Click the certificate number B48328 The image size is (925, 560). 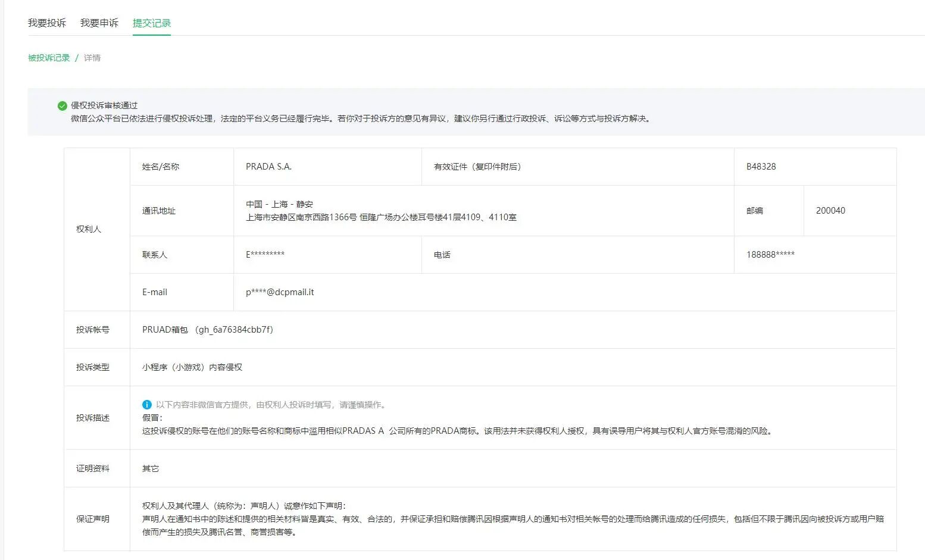click(761, 167)
